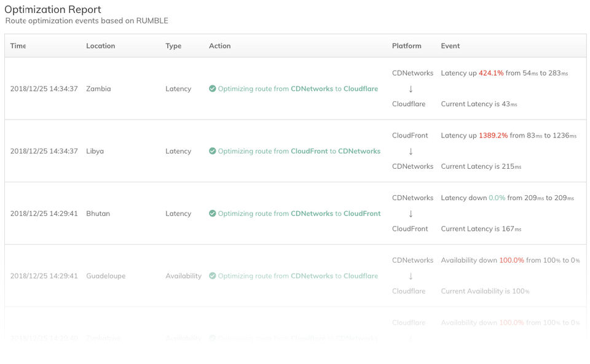Click 'Optimizing route from CDNetworks to Cloudflare' for Zambia
Image resolution: width=590 pixels, height=364 pixels.
(x=298, y=88)
